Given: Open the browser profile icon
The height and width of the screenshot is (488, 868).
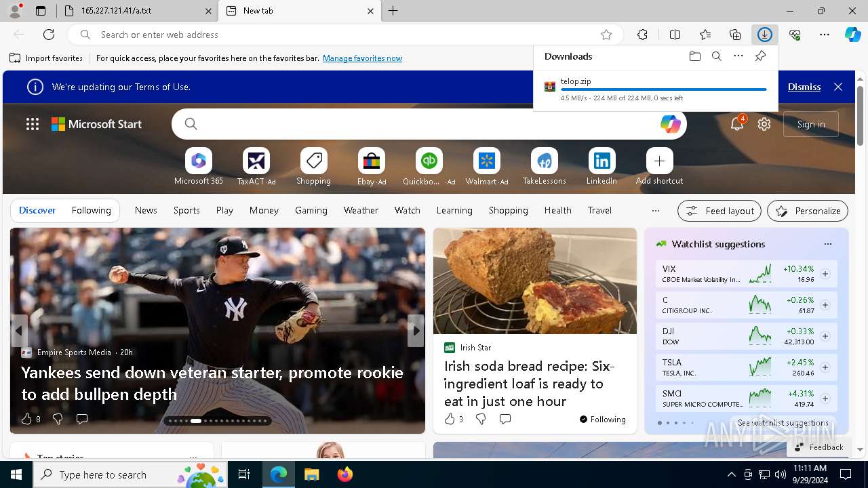Looking at the screenshot, I should pyautogui.click(x=15, y=10).
